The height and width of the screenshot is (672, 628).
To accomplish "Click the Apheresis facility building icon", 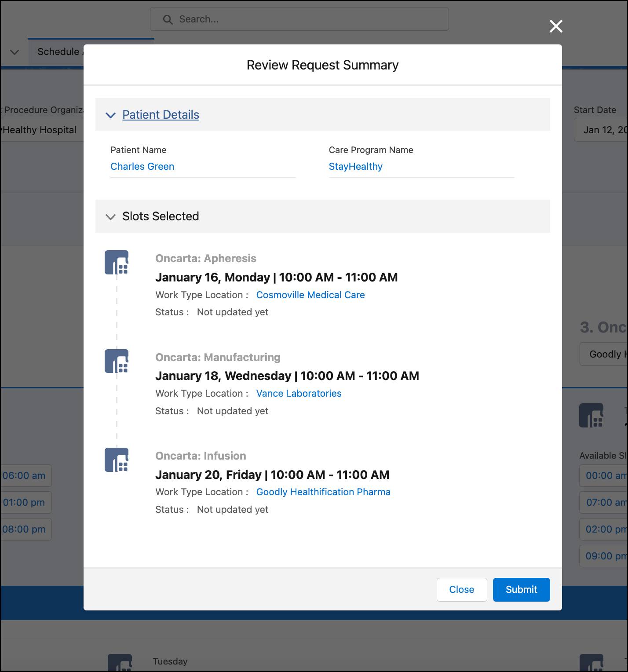I will (116, 262).
